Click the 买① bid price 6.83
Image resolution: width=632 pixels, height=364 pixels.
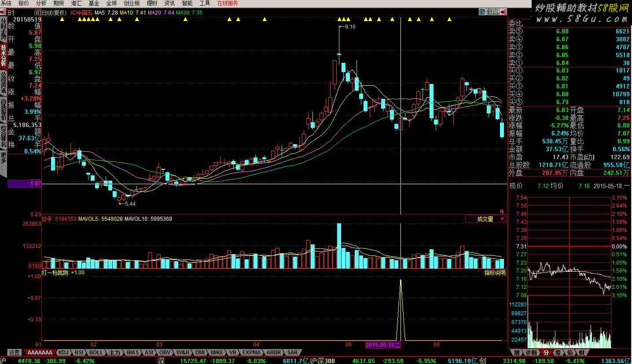(562, 70)
